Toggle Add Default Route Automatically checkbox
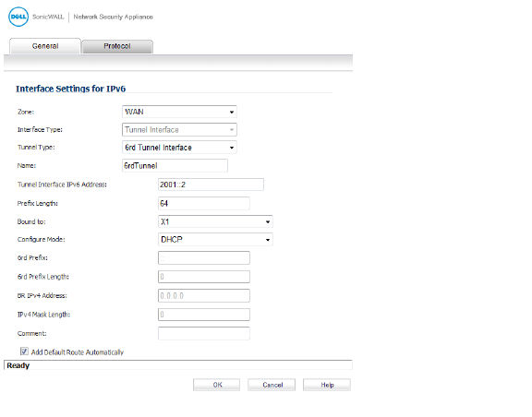 point(24,351)
